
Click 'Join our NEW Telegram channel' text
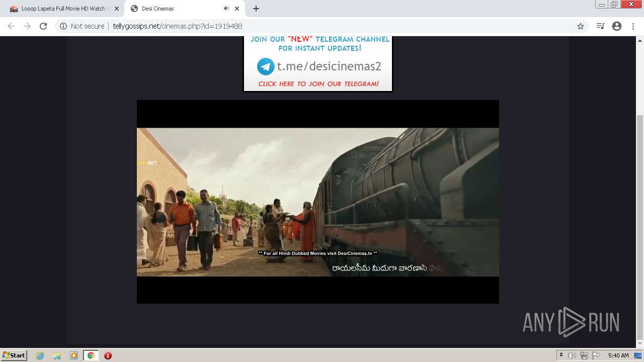click(320, 44)
